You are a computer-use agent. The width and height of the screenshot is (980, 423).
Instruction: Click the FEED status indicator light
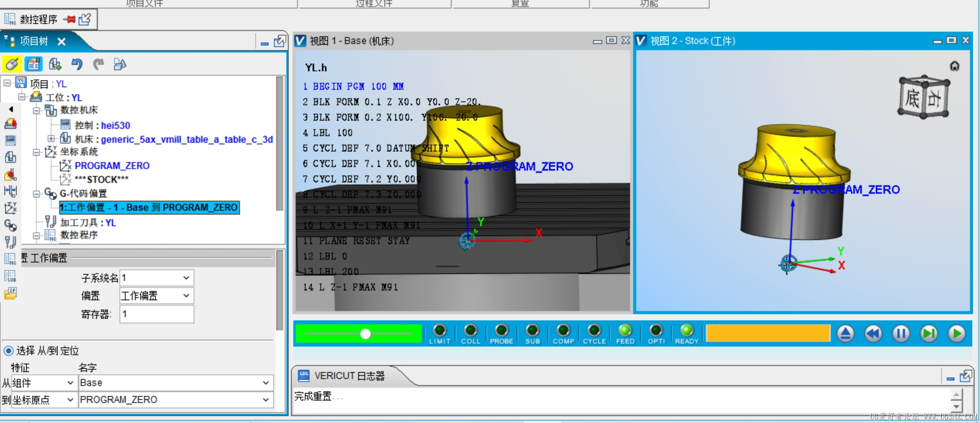pos(625,330)
